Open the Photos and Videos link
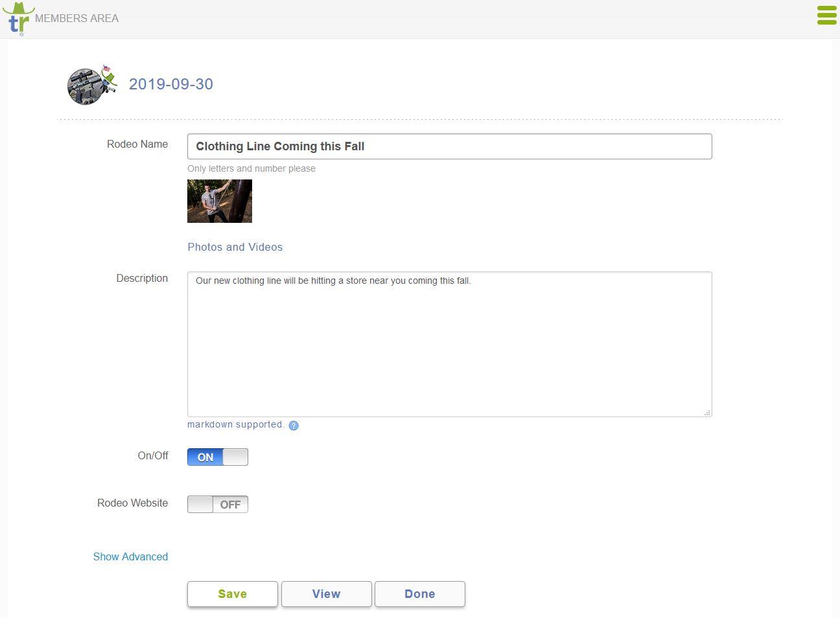 tap(235, 247)
